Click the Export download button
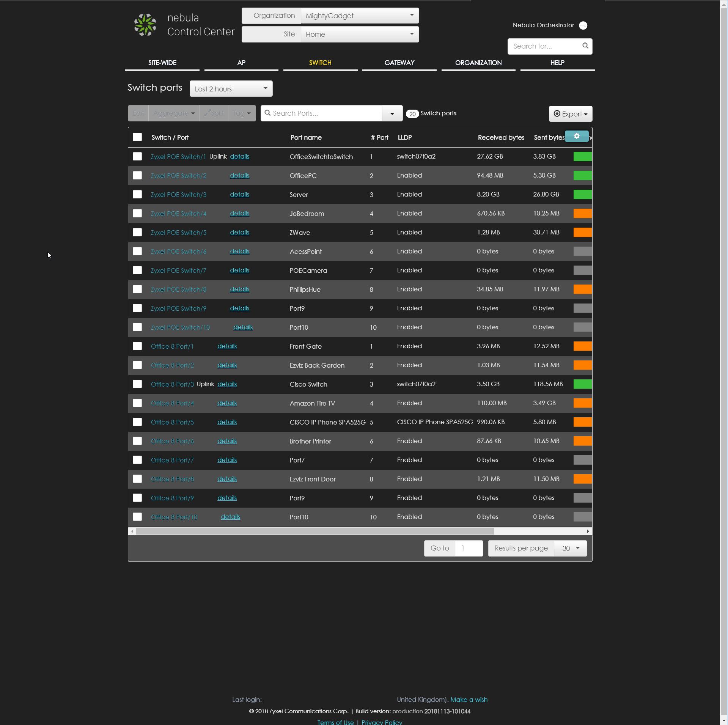This screenshot has width=728, height=725. point(570,114)
